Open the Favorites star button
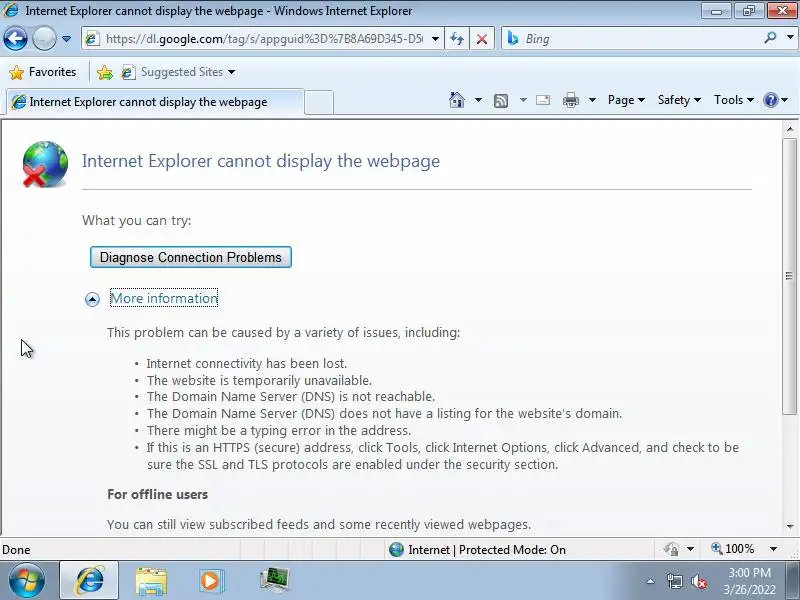The image size is (800, 600). pyautogui.click(x=43, y=72)
